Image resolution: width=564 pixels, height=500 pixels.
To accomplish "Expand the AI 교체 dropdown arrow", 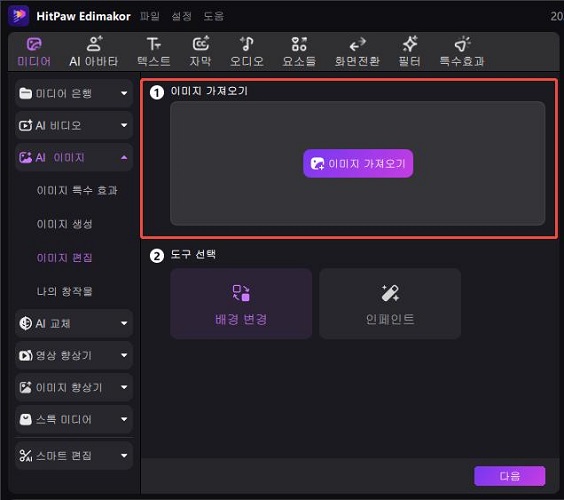I will 124,323.
